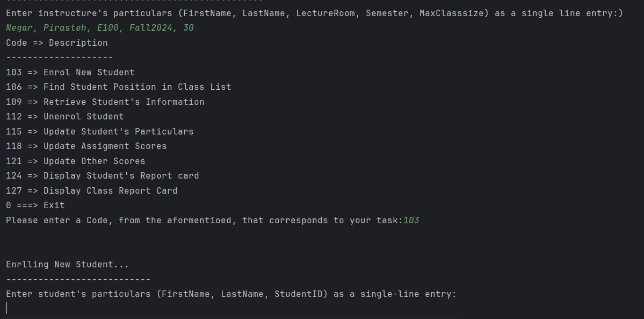
Task: Select the '103 => Enrol New Student' line
Action: (x=70, y=73)
